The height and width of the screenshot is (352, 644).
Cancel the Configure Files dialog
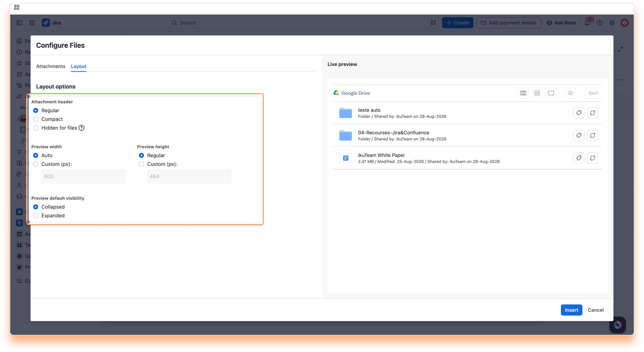coord(596,310)
